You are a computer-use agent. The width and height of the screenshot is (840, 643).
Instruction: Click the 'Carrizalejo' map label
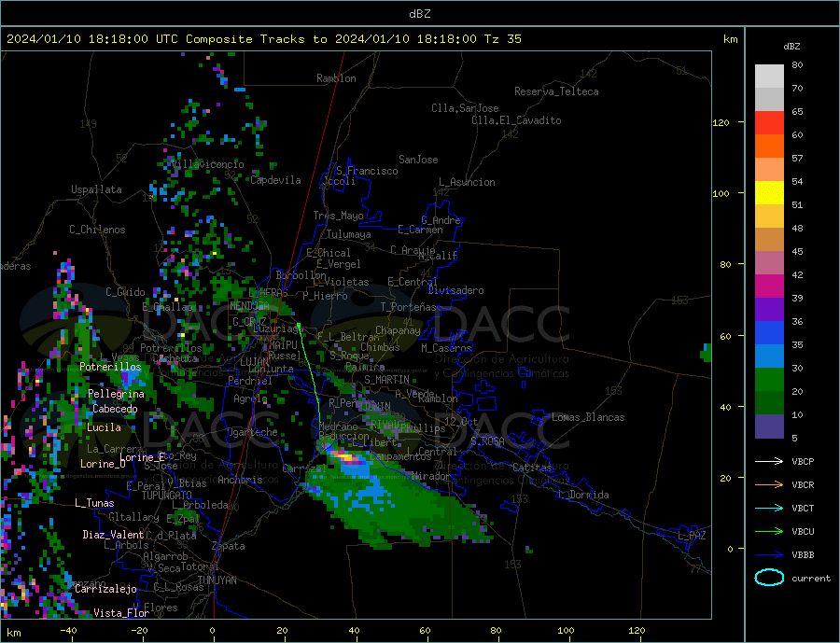105,590
